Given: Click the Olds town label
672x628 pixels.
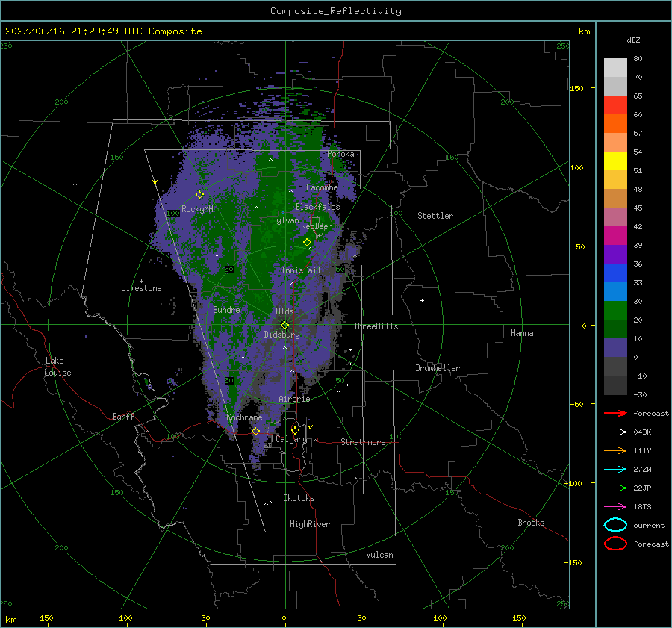Looking at the screenshot, I should pos(284,311).
